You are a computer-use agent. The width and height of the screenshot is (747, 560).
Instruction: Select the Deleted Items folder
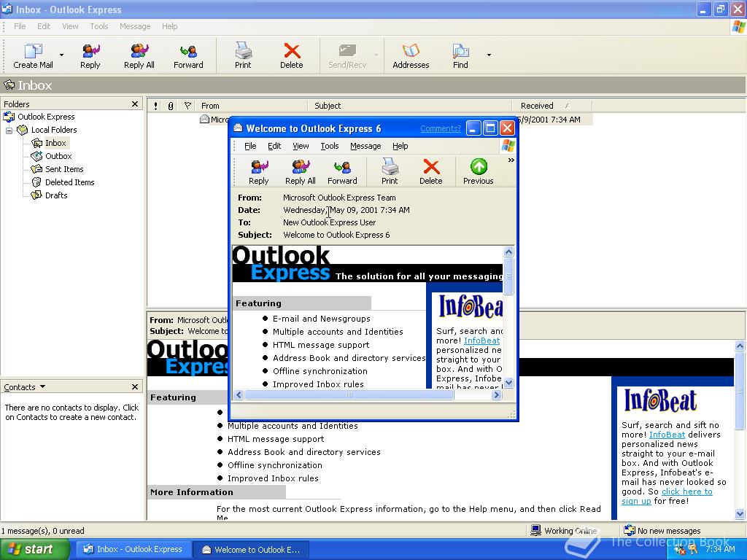[x=69, y=182]
